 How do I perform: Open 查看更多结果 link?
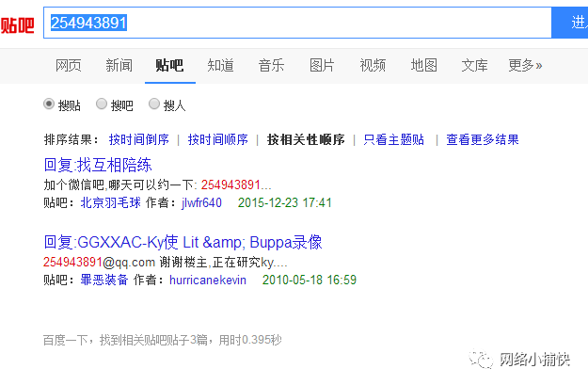(x=483, y=139)
